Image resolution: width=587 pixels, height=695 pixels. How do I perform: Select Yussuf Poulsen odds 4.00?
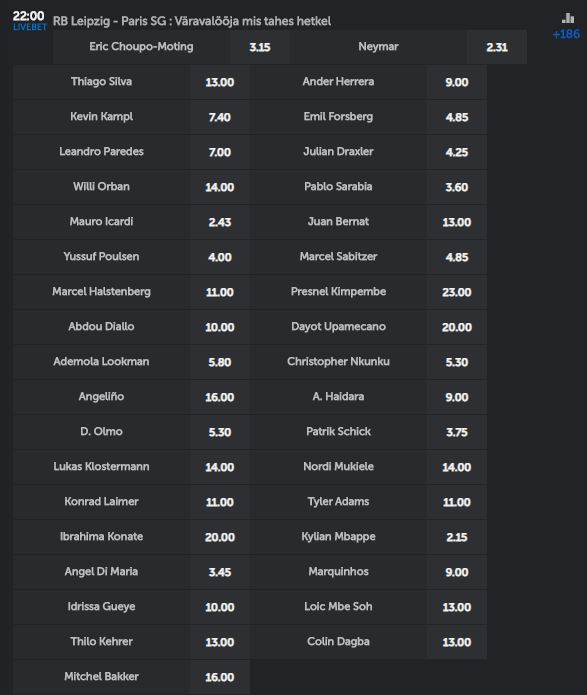[x=220, y=257]
